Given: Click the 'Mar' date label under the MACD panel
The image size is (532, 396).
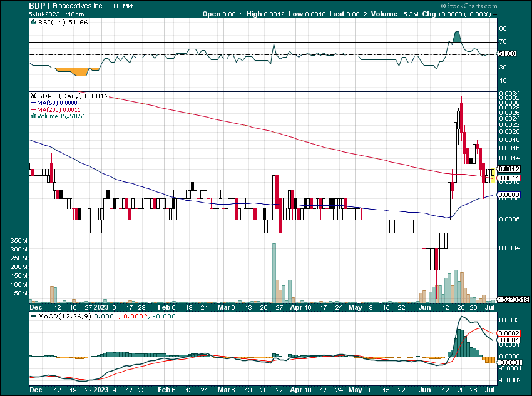Looking at the screenshot, I should click(x=224, y=390).
